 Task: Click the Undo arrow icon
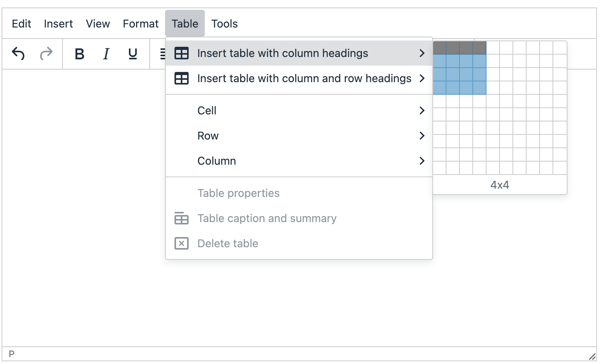(18, 53)
